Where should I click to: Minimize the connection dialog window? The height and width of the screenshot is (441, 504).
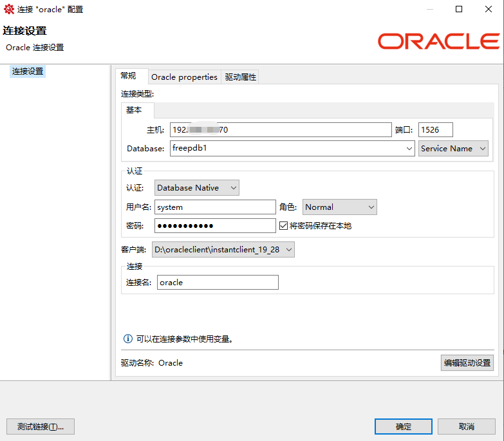429,10
